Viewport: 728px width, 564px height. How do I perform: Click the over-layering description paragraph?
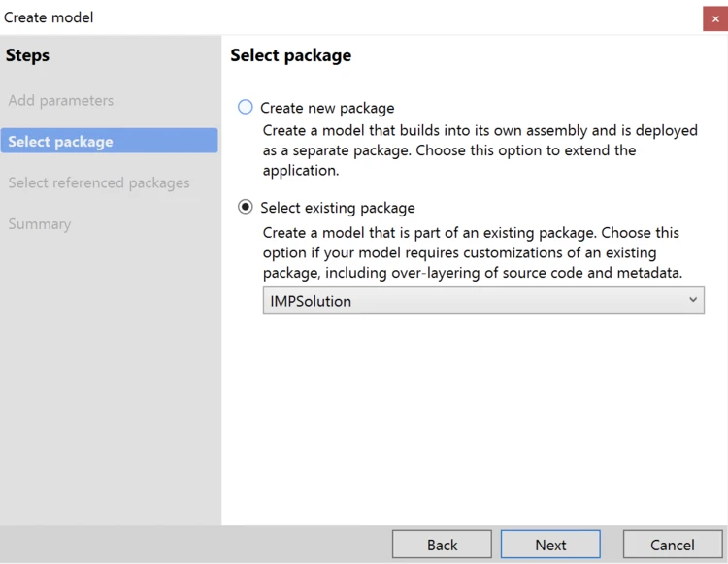(x=473, y=252)
